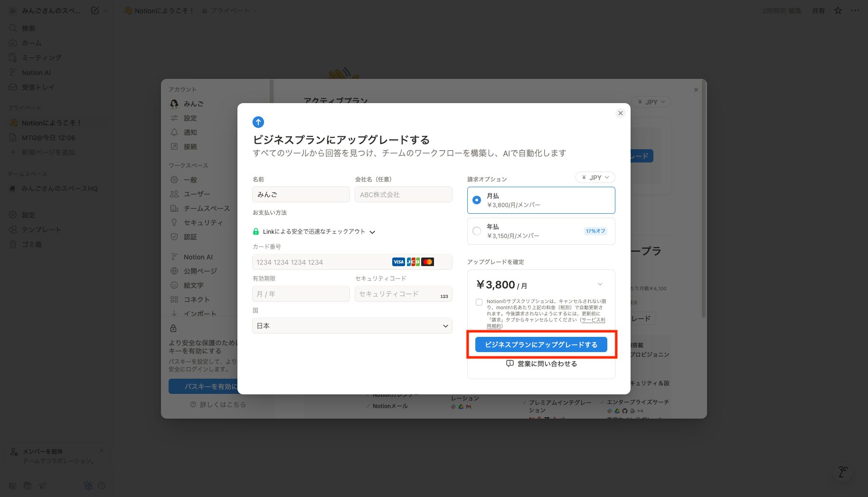Viewport: 868px width, 497px height.
Task: Click the help icon at bottom left
Action: tap(102, 485)
